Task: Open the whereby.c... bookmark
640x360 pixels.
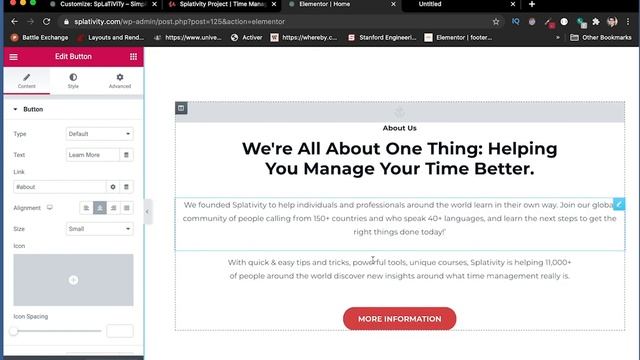Action: pos(304,38)
